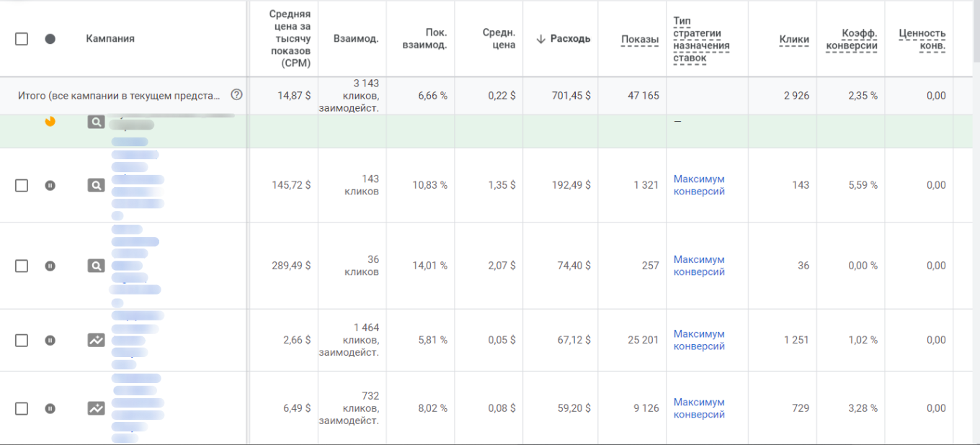Click the chart campaign icon in the 67,12 $ row
The image size is (980, 445).
point(96,340)
